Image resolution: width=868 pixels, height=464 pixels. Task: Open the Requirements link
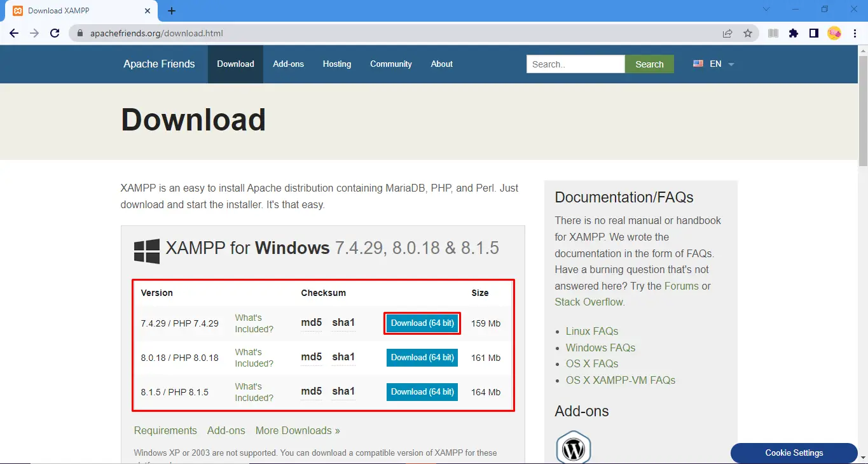coord(165,431)
